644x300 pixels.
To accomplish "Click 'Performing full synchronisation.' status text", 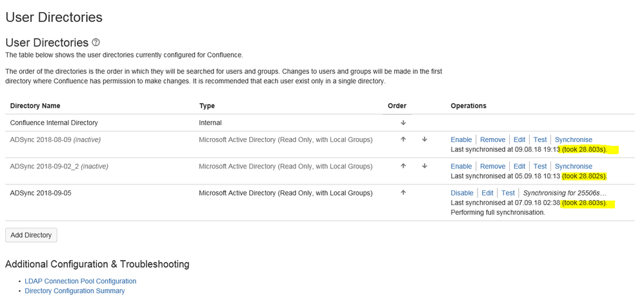I will tap(498, 213).
